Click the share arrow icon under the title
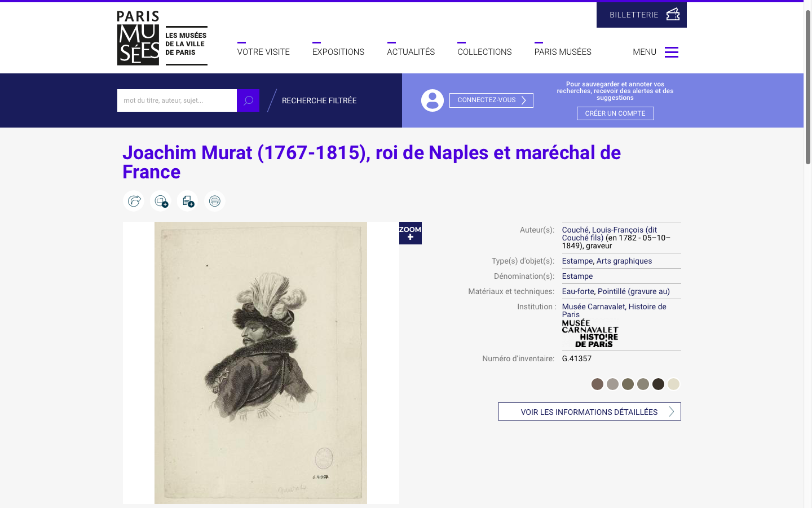812x508 pixels. pos(134,201)
